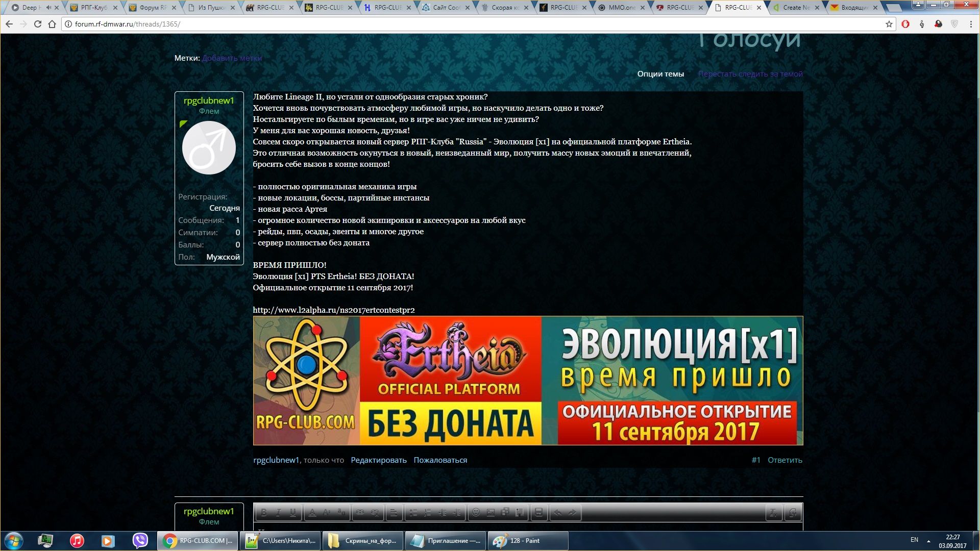Insert quote block via editor toolbar
Screen dimensions: 980x551
[520, 513]
